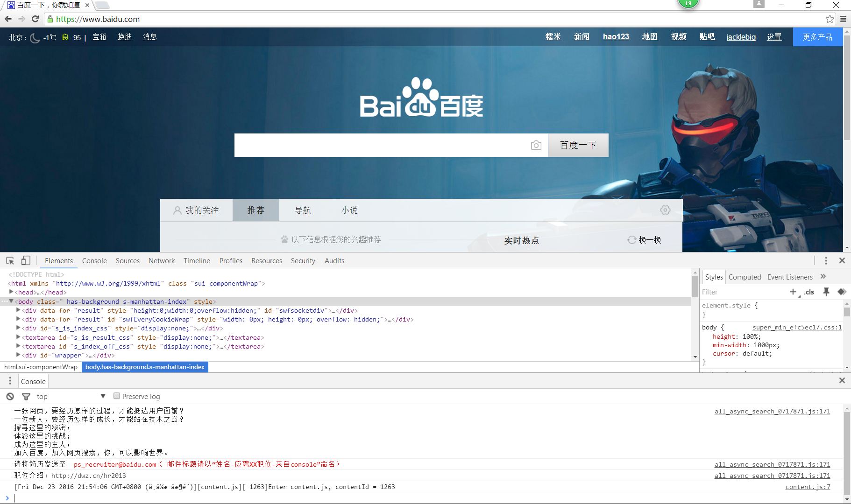Viewport: 851px width, 504px height.
Task: Open the 设置 settings link
Action: [774, 37]
